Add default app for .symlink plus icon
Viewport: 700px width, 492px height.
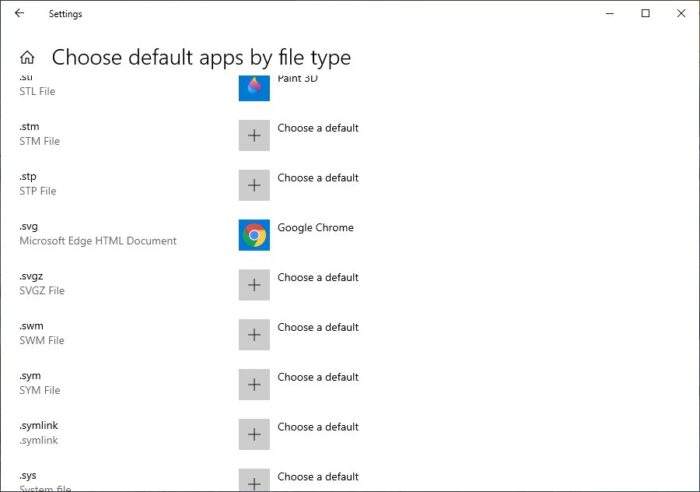[254, 434]
